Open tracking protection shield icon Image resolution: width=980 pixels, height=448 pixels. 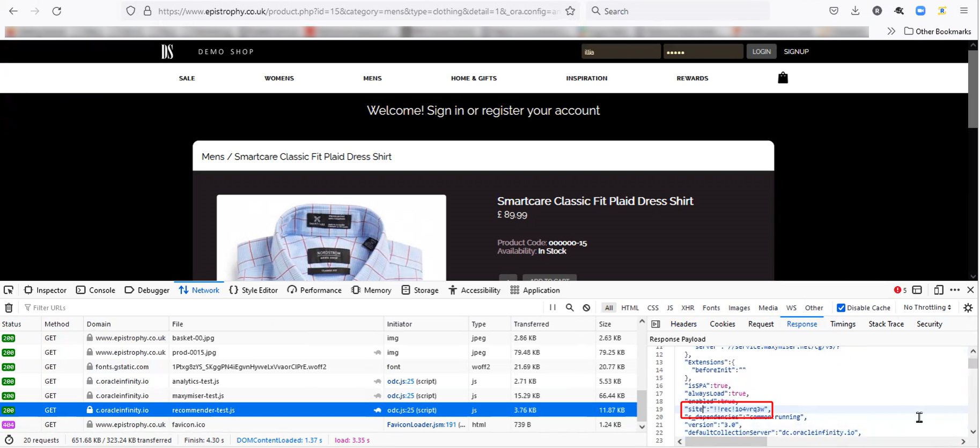coord(130,11)
